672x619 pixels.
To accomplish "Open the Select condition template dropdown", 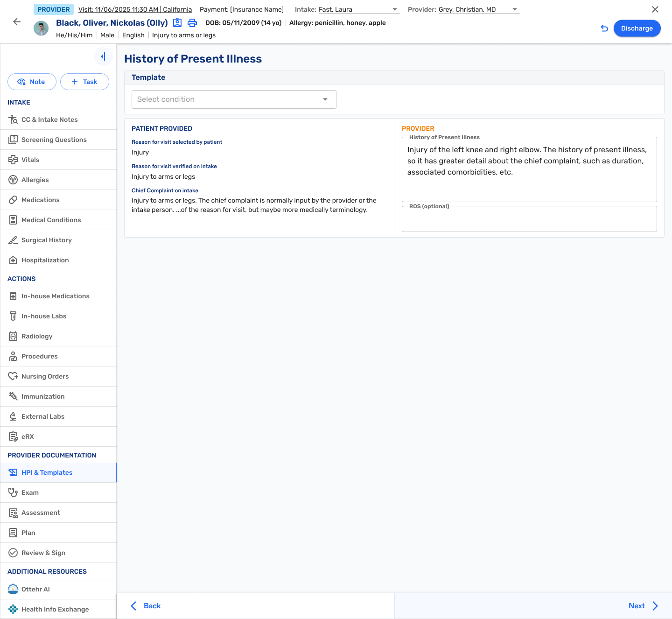I will pos(234,99).
